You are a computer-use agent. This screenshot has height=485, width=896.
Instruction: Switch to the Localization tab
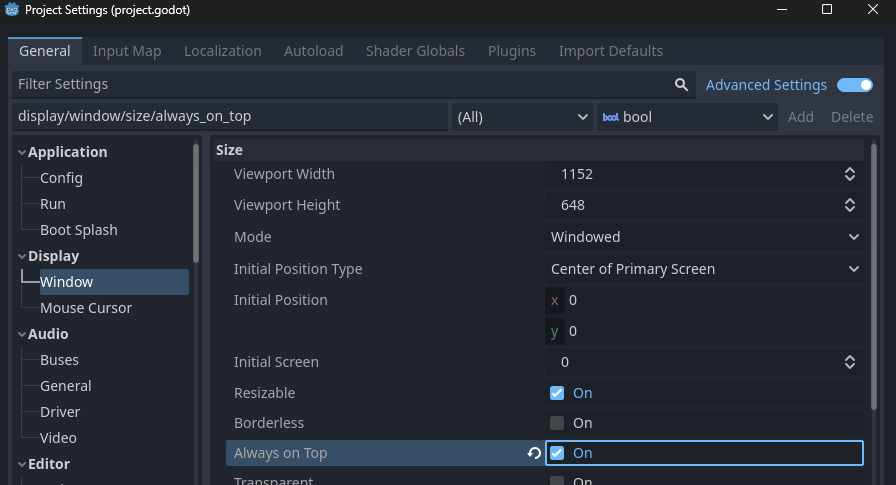coord(223,51)
